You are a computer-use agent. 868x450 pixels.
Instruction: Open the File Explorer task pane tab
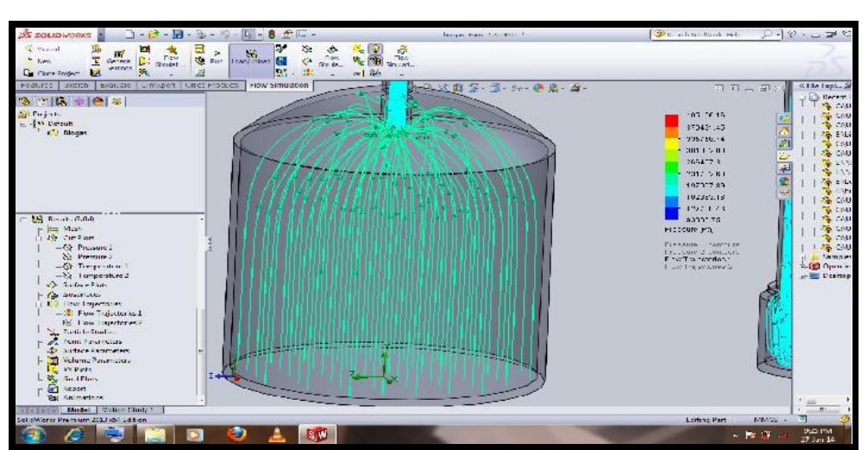pos(785,155)
